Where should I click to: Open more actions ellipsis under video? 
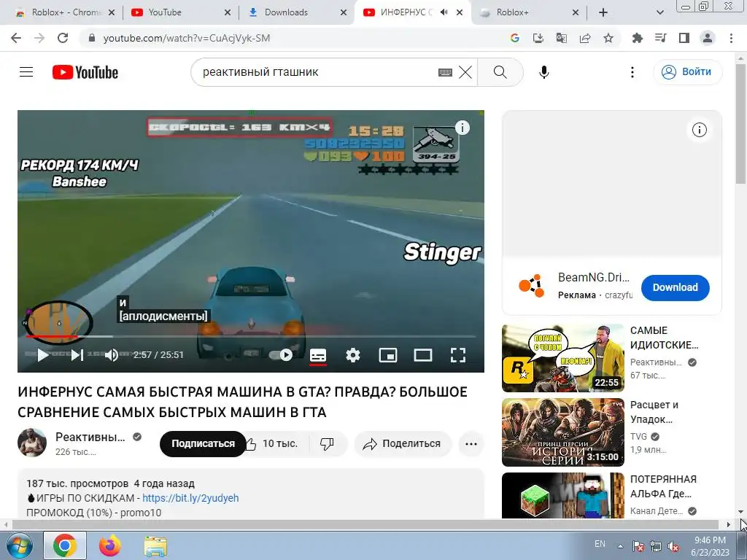[x=471, y=444]
